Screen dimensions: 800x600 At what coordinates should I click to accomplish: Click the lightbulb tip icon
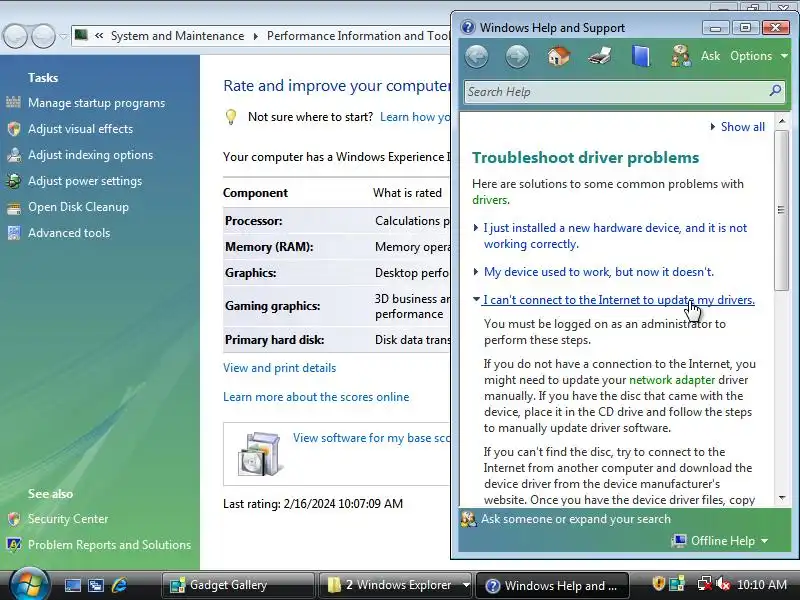tap(231, 117)
